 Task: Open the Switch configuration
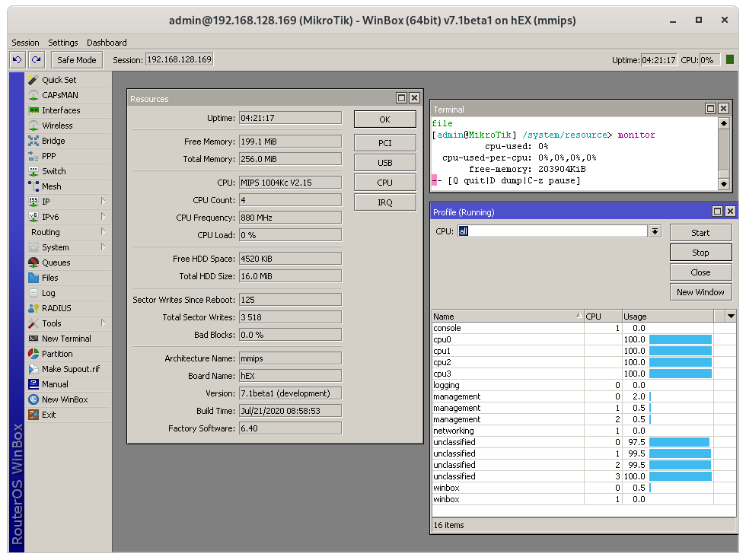[x=69, y=171]
